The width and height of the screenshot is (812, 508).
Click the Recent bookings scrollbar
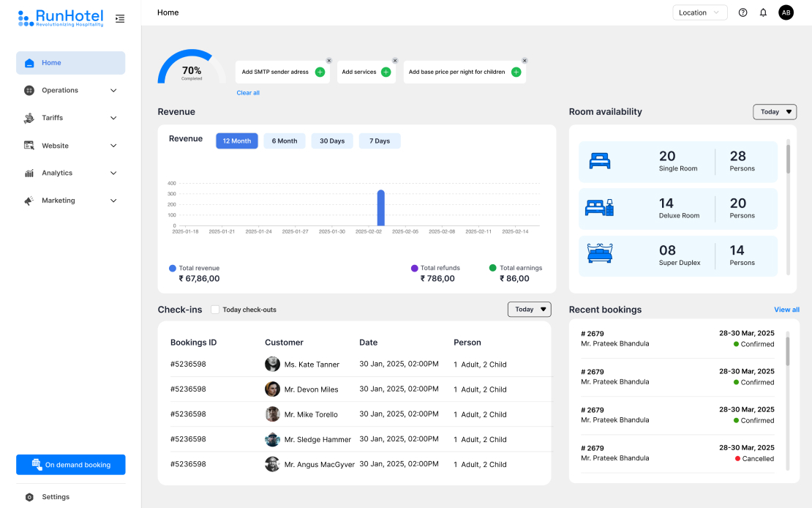point(788,351)
